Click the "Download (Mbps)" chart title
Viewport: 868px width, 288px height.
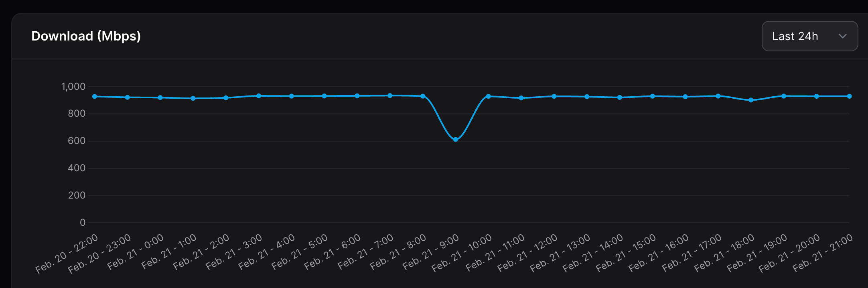tap(86, 36)
